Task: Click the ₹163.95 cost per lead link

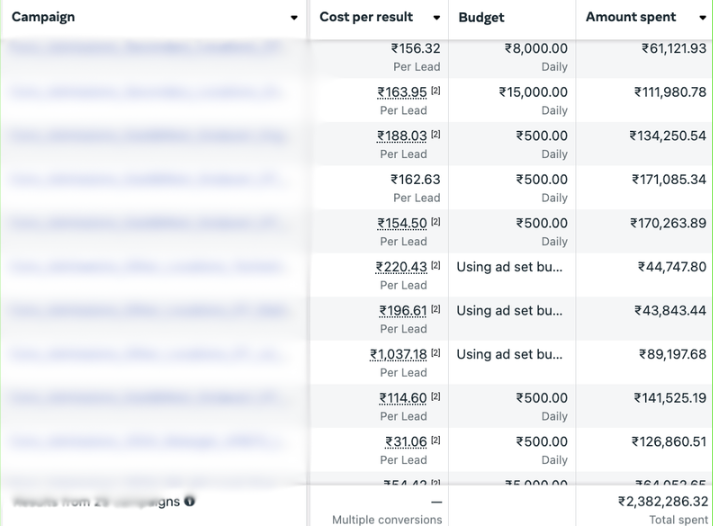Action: point(402,92)
